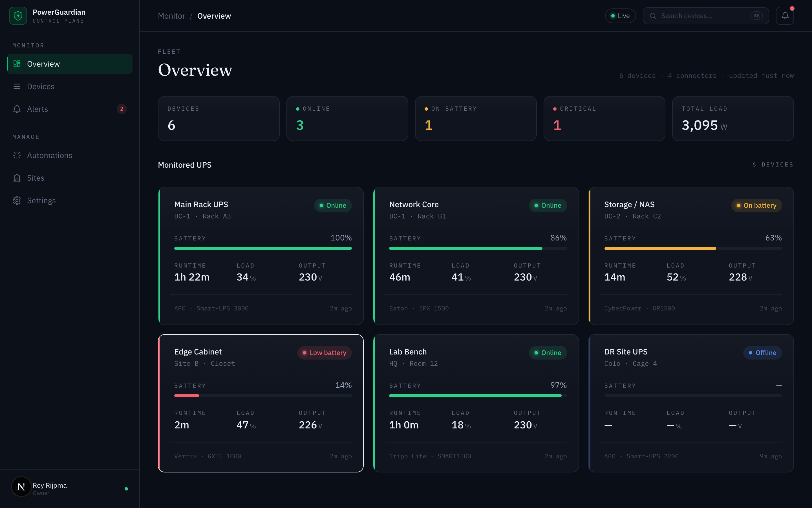Click the Total Load 3,095 W card

[x=733, y=119]
